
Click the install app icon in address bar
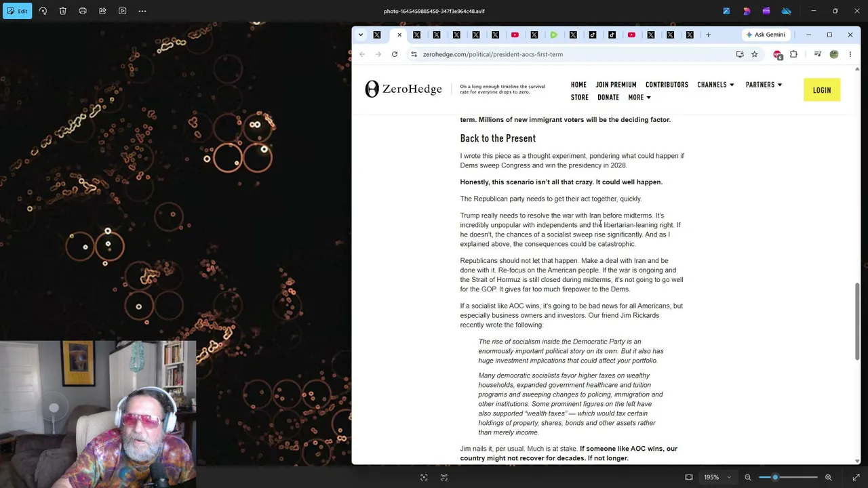pos(740,54)
